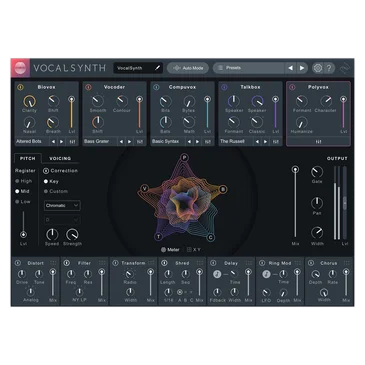
Task: Open Vocoder advanced settings icon
Action: 140,142
